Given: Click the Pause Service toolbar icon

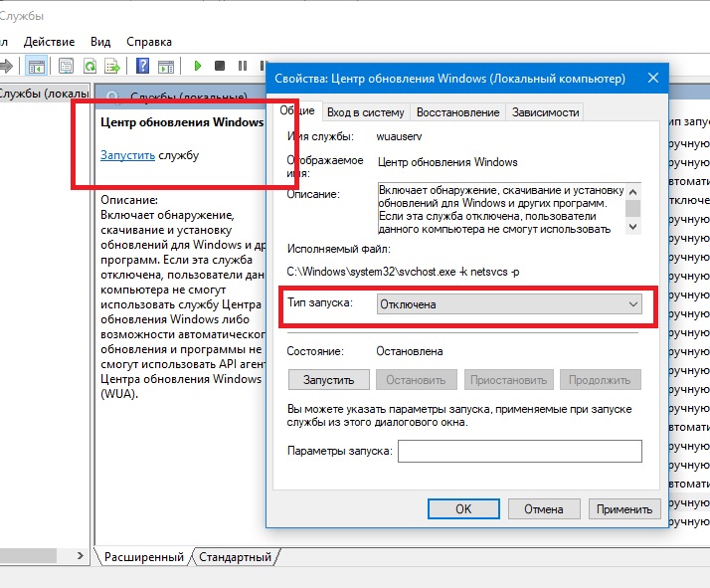Looking at the screenshot, I should [x=243, y=66].
